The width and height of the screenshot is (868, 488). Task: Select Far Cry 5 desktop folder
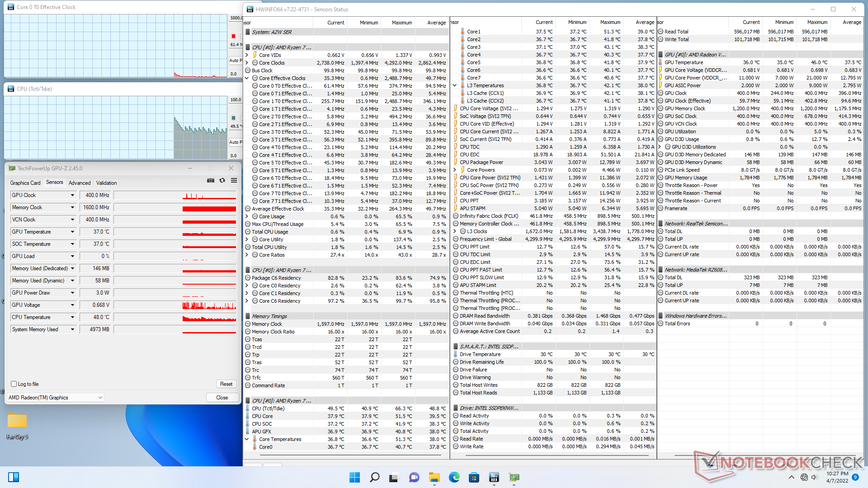17,426
